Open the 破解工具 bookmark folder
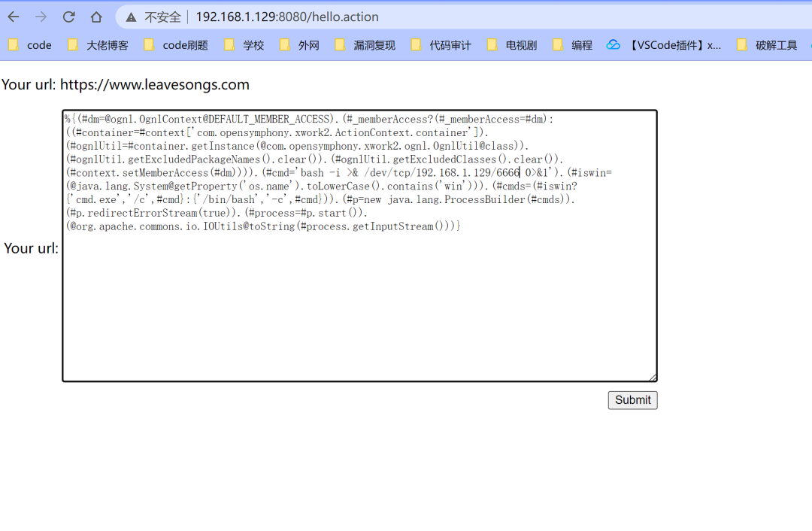Viewport: 812px width, 531px height. click(767, 45)
